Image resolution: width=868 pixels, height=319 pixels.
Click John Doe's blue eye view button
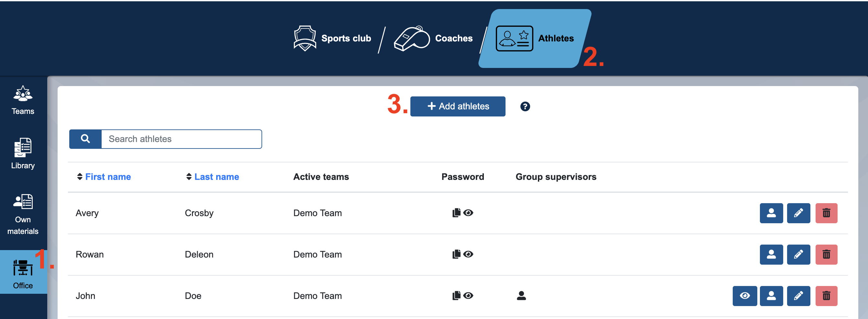(744, 296)
